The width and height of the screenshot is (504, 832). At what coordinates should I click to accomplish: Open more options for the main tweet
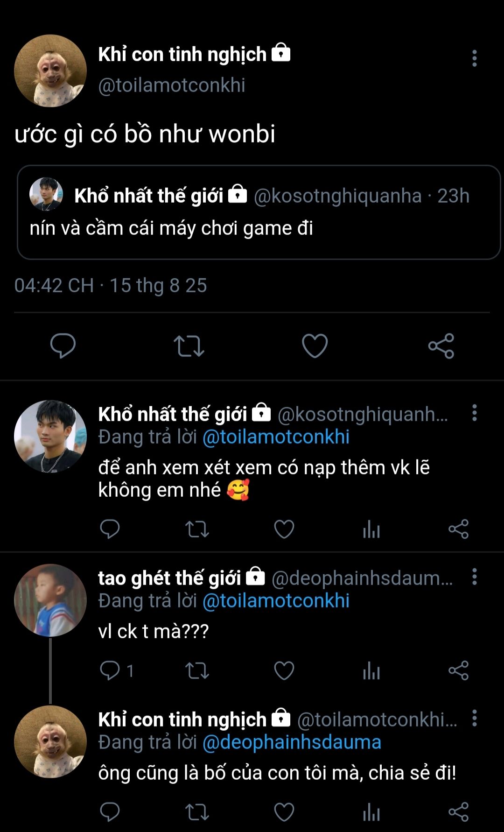(474, 58)
